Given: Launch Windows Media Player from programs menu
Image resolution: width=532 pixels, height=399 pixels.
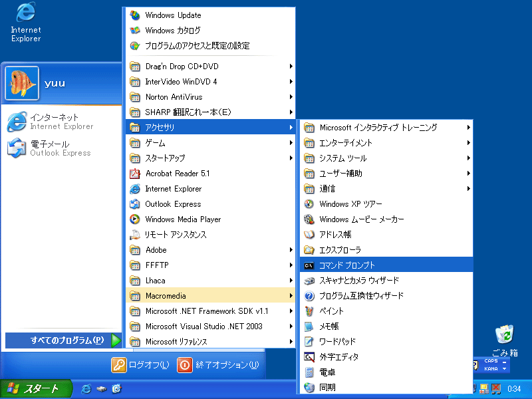Looking at the screenshot, I should point(183,219).
